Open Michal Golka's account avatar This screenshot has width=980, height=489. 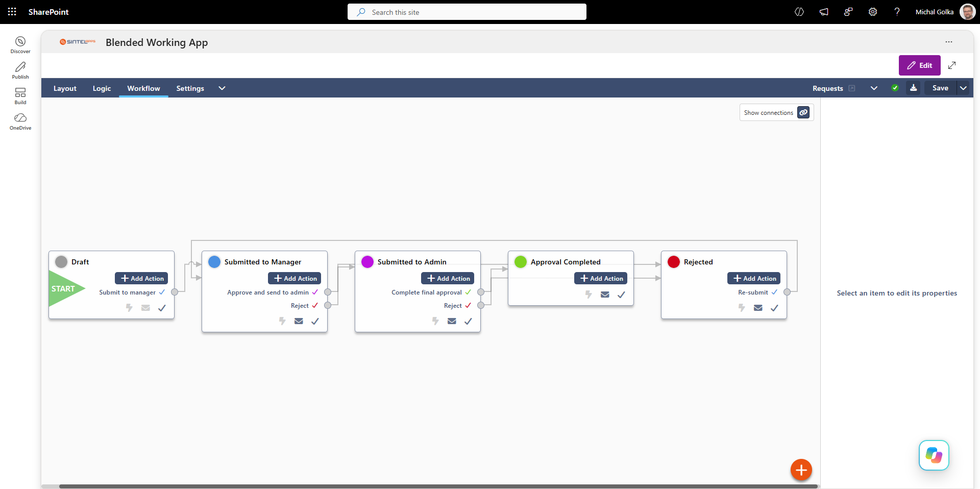coord(967,12)
